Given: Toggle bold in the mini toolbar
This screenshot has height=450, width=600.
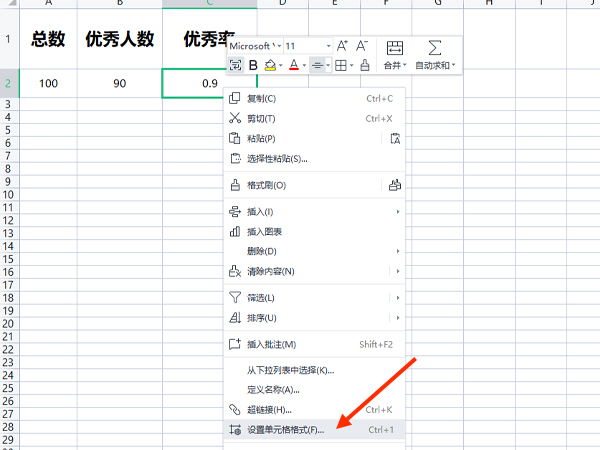Looking at the screenshot, I should coord(253,65).
